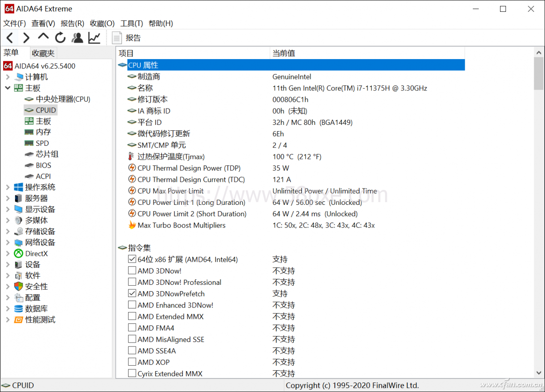Go up one level with the up arrow icon
Screen dimensions: 545x392
[x=43, y=37]
